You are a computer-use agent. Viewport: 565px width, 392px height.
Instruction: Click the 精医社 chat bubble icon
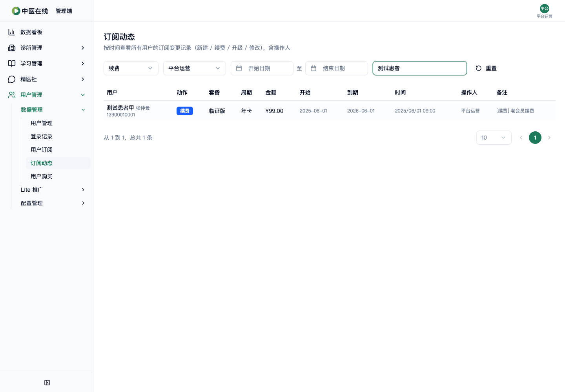pos(12,79)
